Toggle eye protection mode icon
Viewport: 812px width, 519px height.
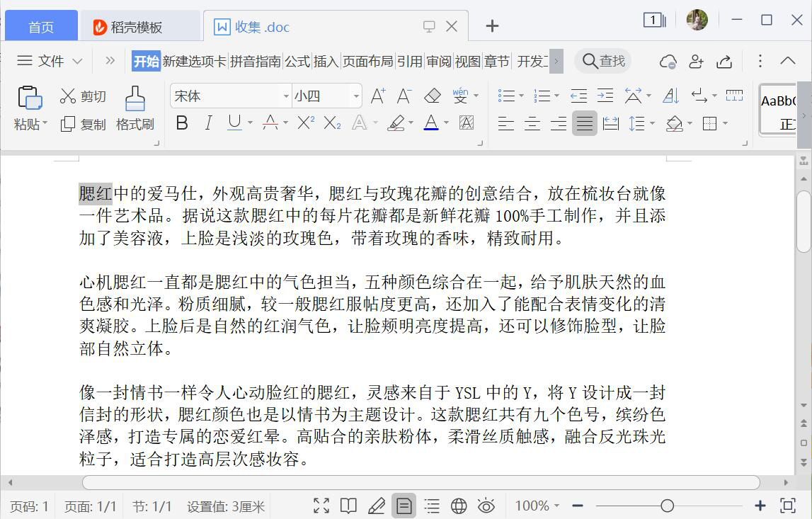coord(486,506)
